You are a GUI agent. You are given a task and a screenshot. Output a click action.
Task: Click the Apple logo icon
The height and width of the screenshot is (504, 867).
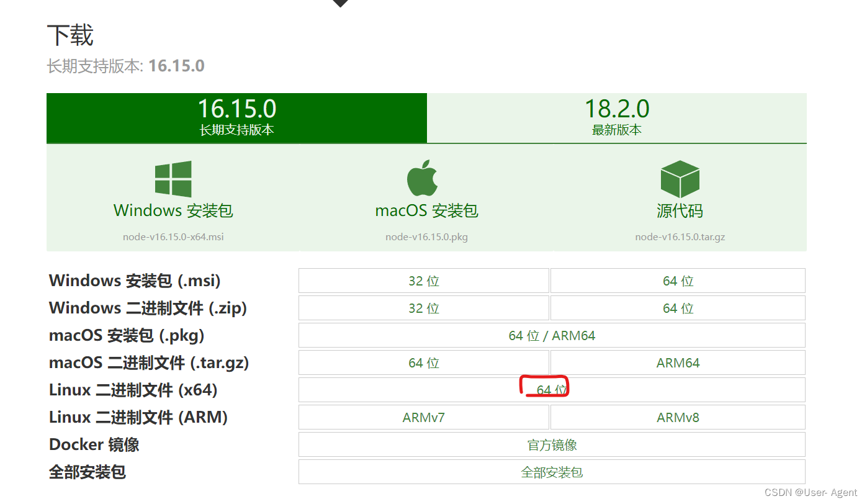[423, 178]
